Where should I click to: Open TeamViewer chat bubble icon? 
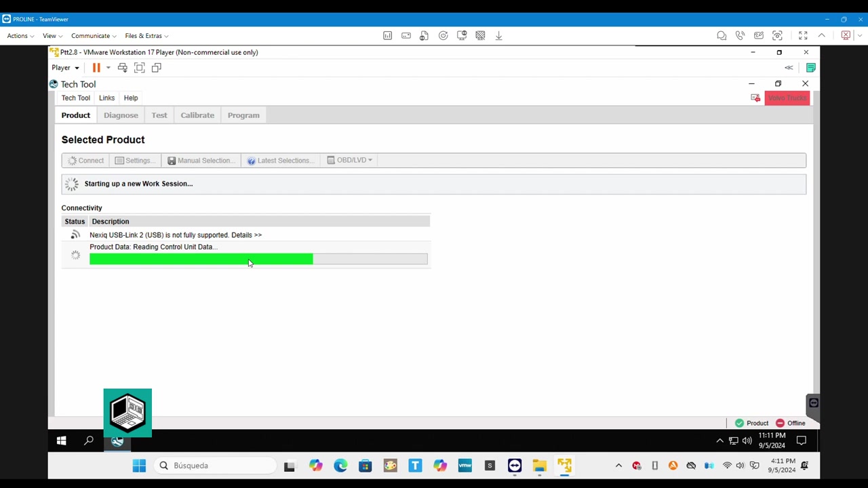(x=722, y=36)
